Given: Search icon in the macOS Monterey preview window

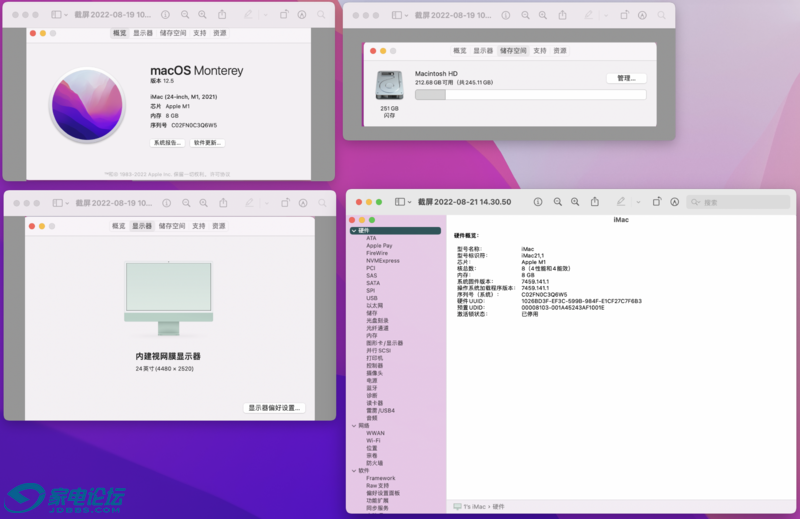Looking at the screenshot, I should pos(321,15).
